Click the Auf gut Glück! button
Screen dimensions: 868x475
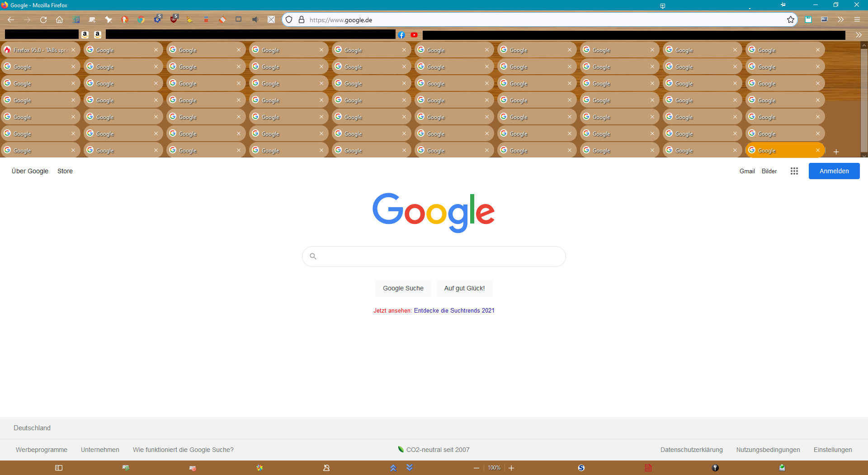point(464,288)
